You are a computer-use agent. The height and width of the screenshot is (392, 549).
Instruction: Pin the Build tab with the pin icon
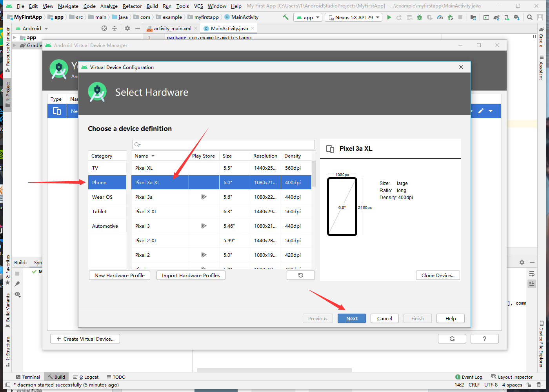(17, 283)
